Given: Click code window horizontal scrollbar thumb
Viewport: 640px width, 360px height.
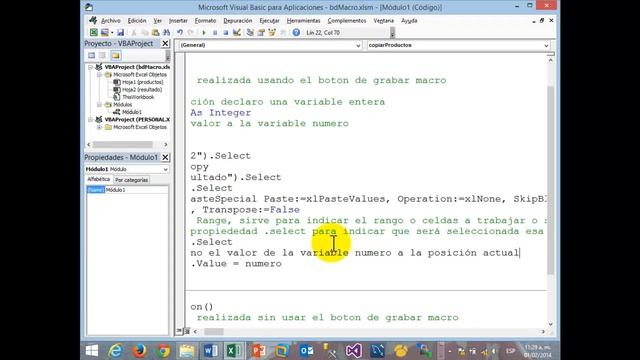Looking at the screenshot, I should click(214, 331).
